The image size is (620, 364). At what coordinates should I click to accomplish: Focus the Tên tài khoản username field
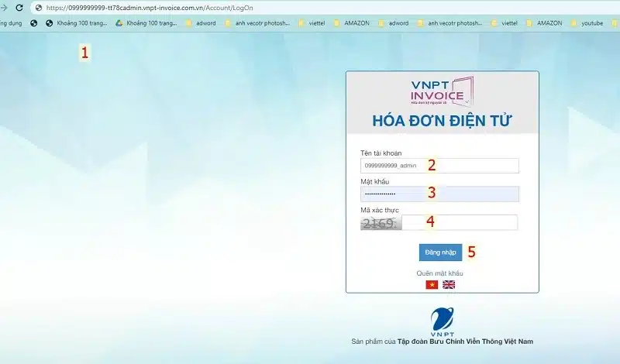[x=439, y=166]
